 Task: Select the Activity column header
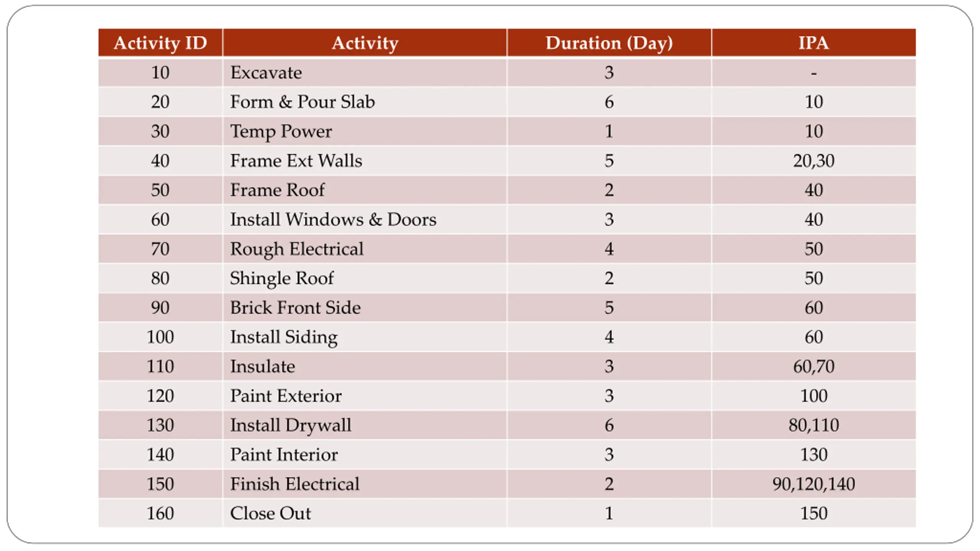pos(365,42)
